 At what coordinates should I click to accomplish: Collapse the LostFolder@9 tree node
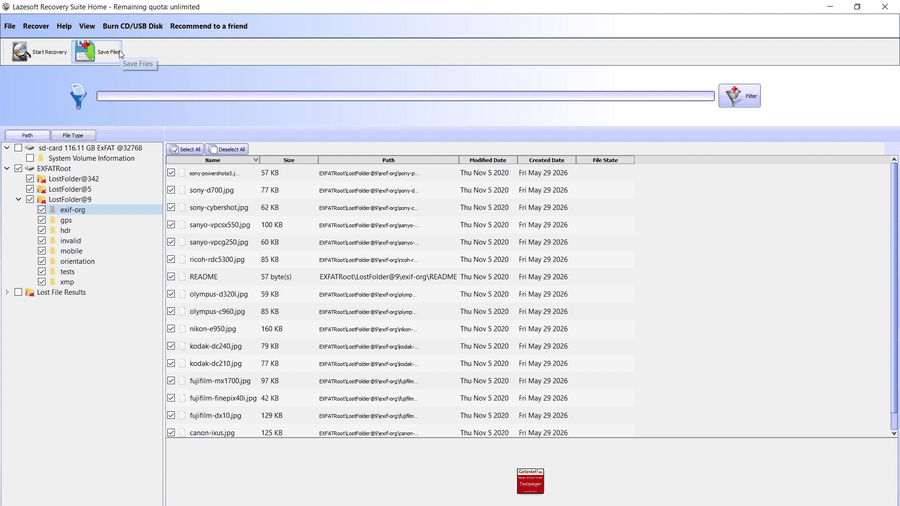(x=18, y=200)
